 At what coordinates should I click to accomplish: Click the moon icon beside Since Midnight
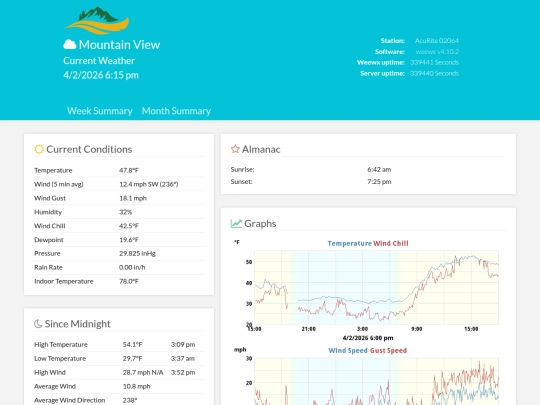pos(38,324)
